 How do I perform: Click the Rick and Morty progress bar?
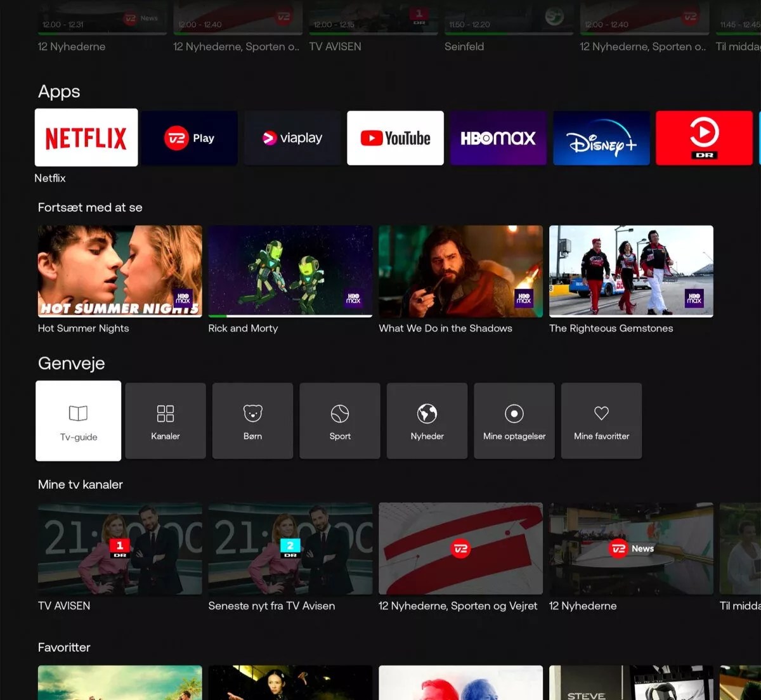(290, 315)
